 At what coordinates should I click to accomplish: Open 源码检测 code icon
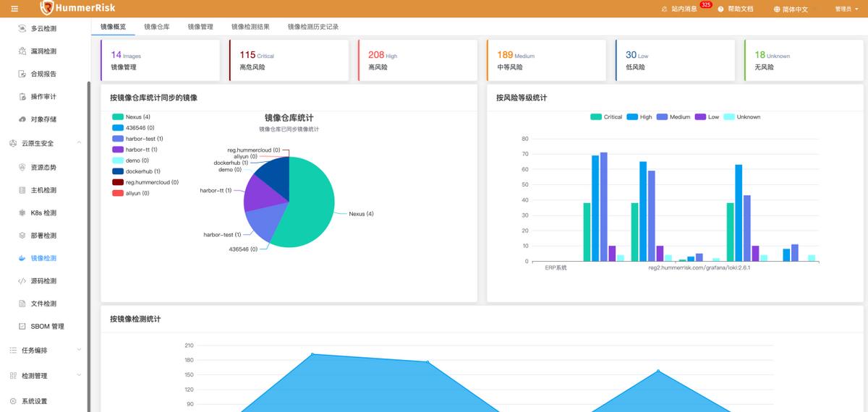[22, 281]
